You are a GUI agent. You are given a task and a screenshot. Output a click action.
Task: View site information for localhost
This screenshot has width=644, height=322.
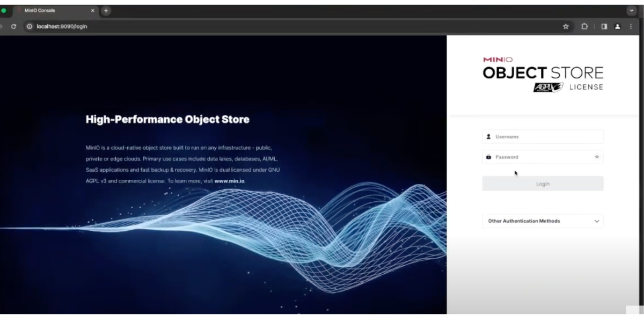tap(30, 26)
